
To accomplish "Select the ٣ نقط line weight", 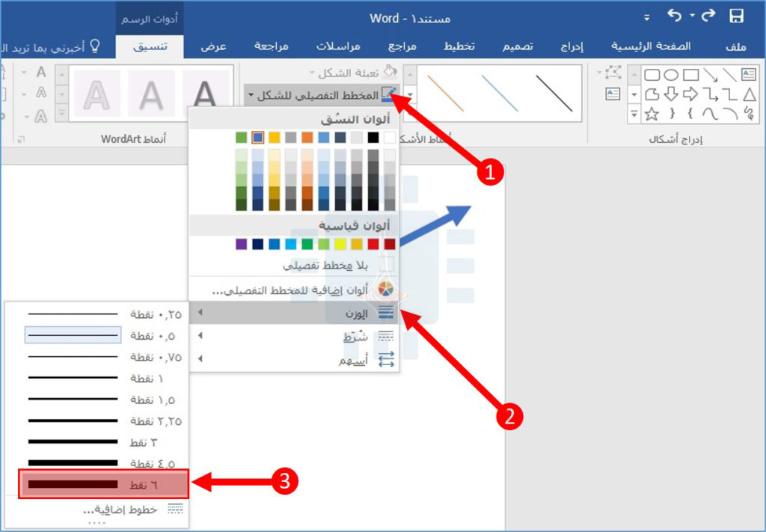I will [x=96, y=442].
